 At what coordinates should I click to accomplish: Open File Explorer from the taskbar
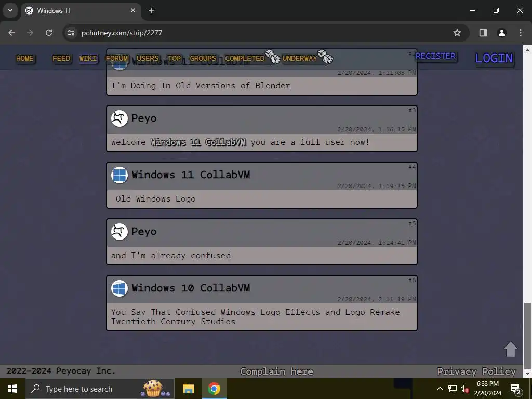tap(188, 389)
